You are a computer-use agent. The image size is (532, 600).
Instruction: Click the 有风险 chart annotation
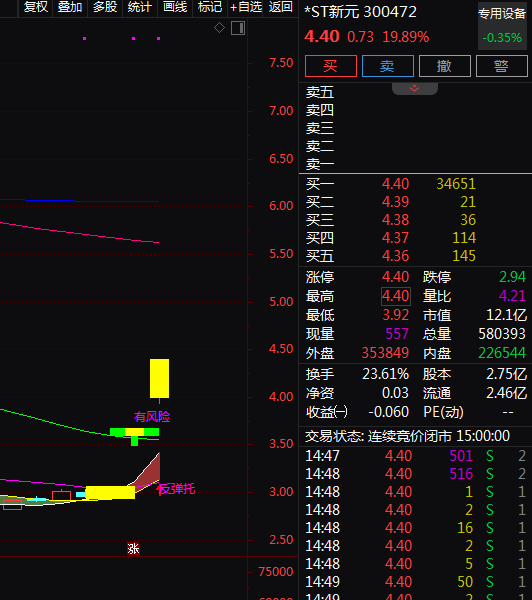152,417
